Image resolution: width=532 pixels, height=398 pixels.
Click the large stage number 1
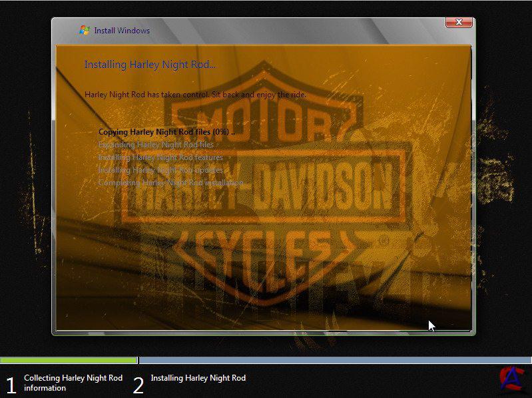point(11,385)
